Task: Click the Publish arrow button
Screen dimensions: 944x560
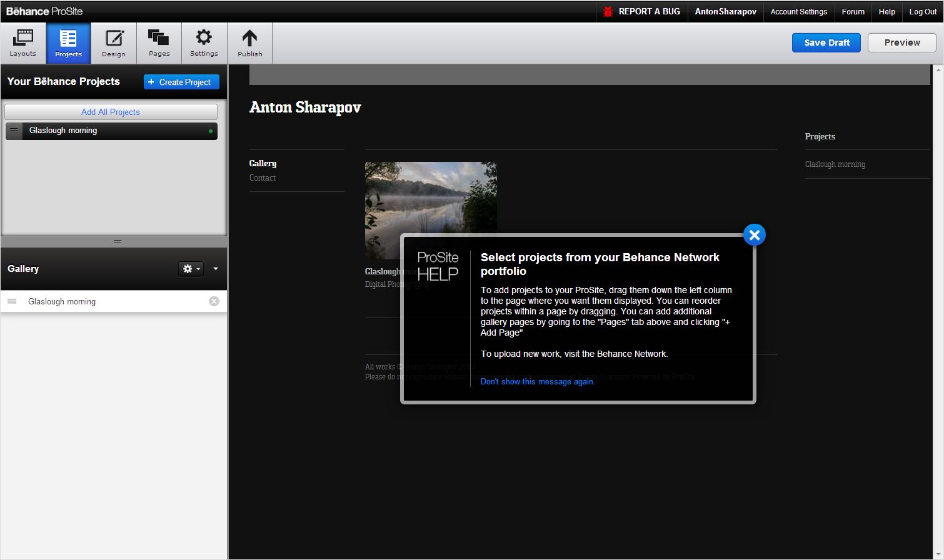Action: pyautogui.click(x=249, y=43)
